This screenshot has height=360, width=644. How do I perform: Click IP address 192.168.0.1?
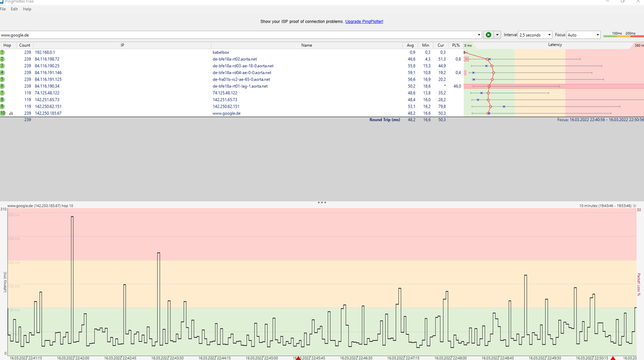[x=44, y=52]
